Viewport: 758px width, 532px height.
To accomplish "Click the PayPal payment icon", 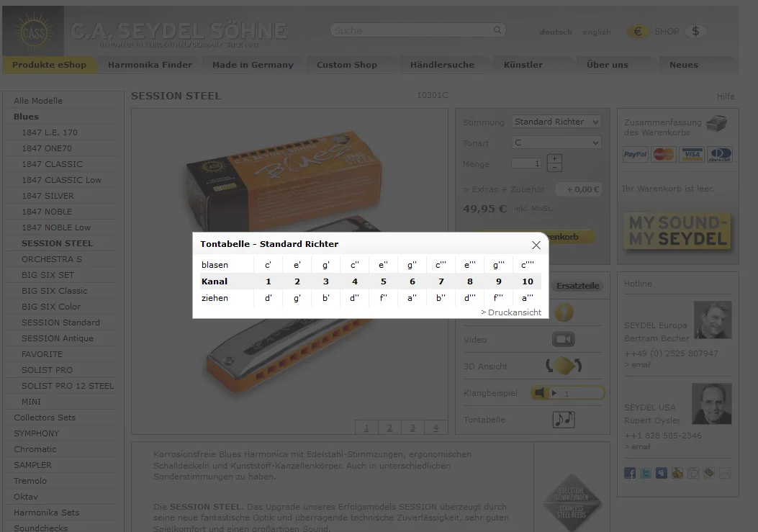I will click(x=635, y=155).
